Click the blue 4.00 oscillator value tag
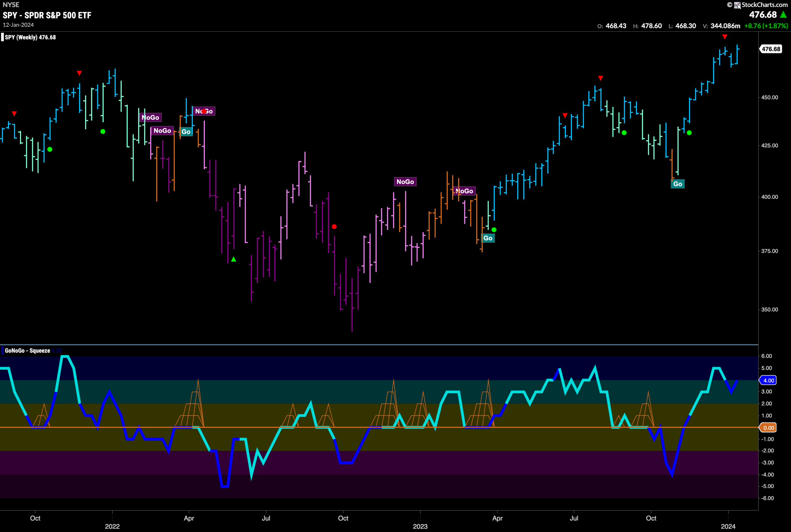Viewport: 791px width, 532px height. pyautogui.click(x=768, y=380)
